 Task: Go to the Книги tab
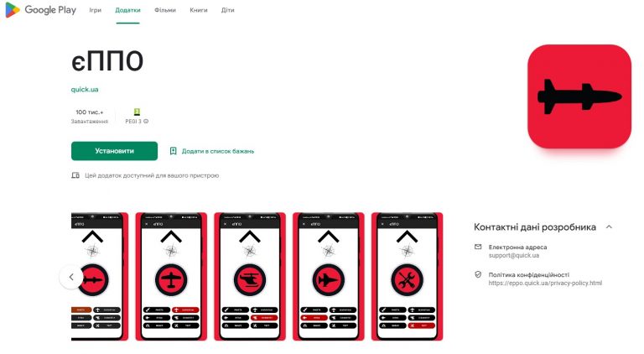pos(199,10)
